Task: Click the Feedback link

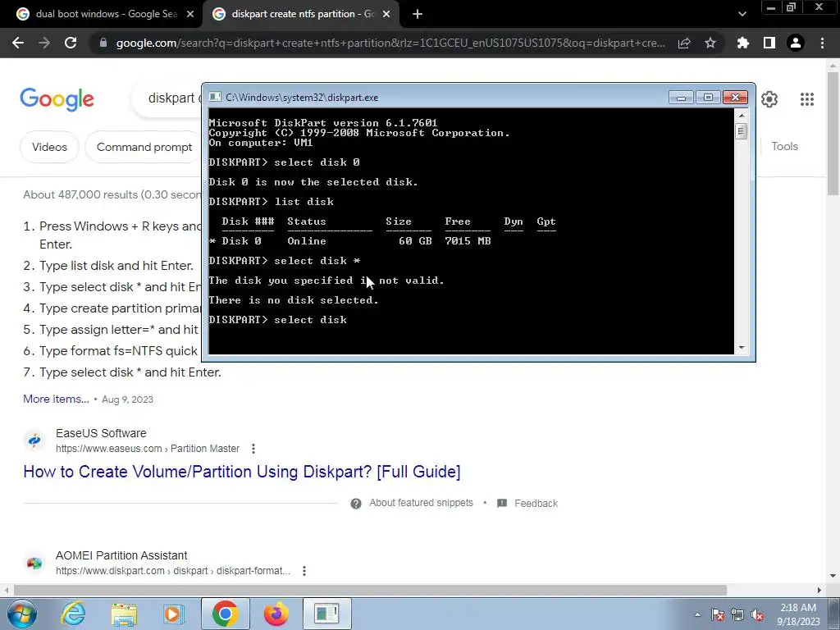Action: click(536, 503)
